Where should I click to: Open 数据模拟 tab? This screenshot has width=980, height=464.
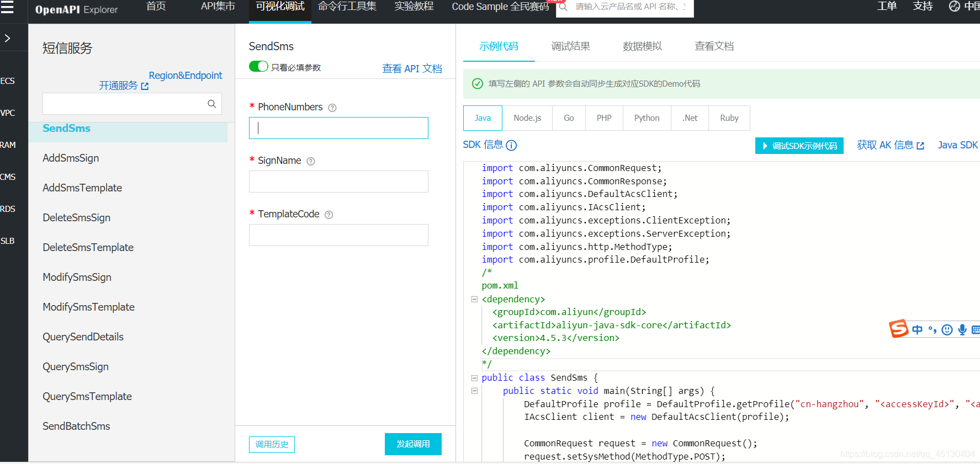coord(642,46)
